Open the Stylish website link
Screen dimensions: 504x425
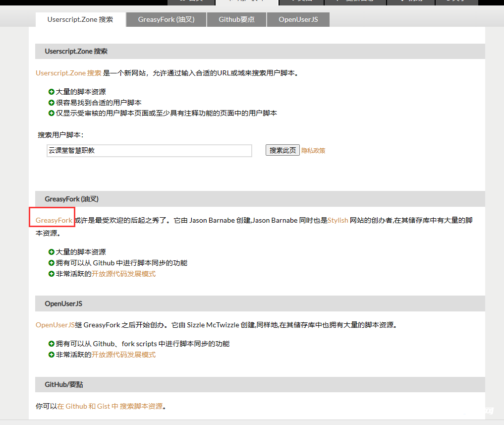(337, 220)
